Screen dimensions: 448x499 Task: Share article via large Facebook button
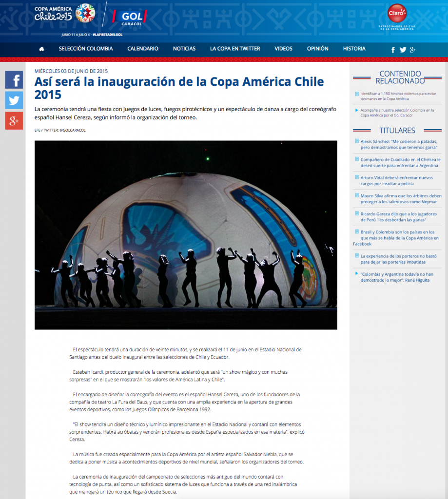click(14, 79)
